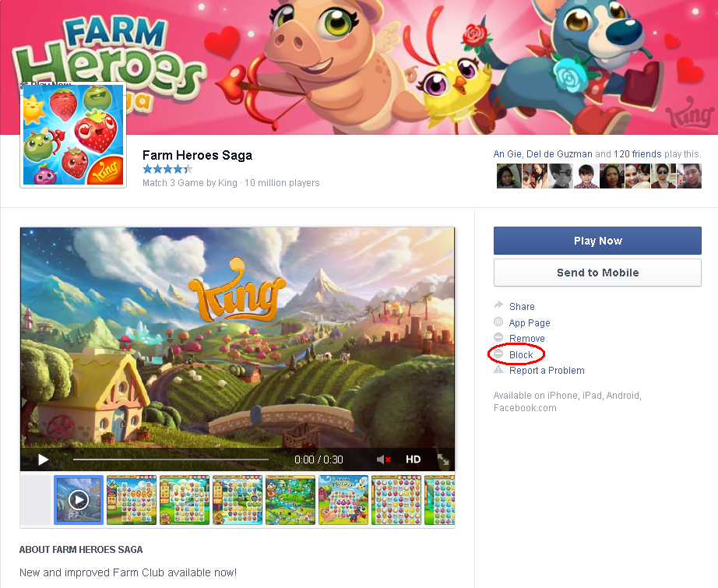Viewport: 718px width, 588px height.
Task: Click the Play Now button
Action: point(597,241)
